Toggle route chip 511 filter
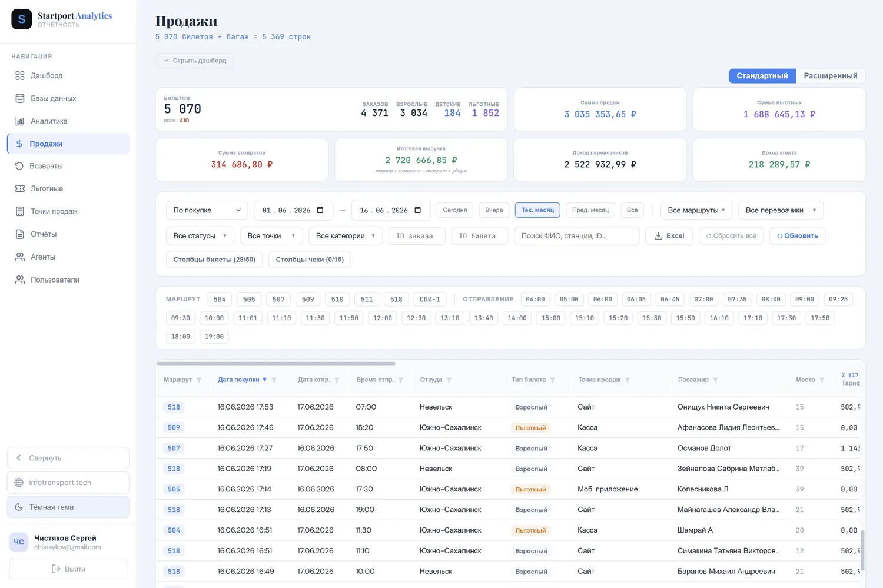Image resolution: width=883 pixels, height=588 pixels. point(367,299)
